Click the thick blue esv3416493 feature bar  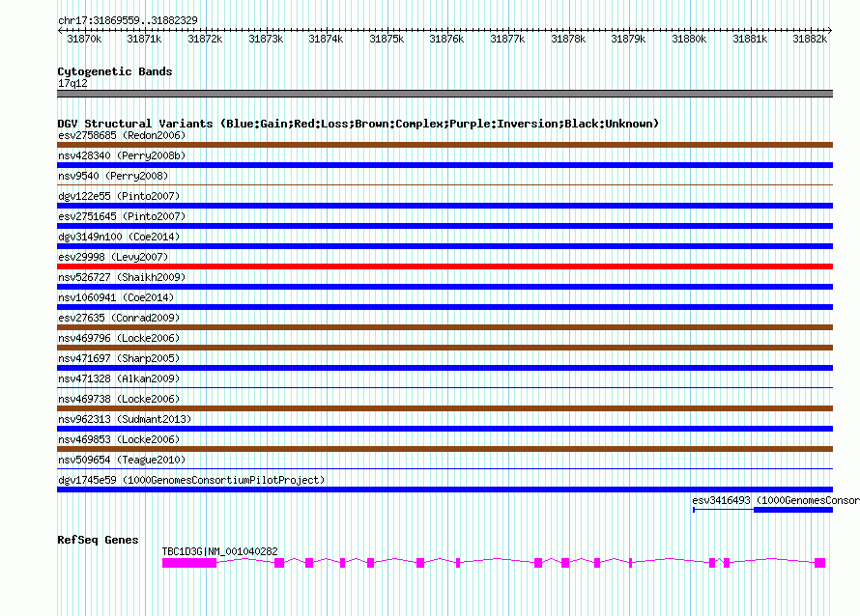[x=793, y=510]
